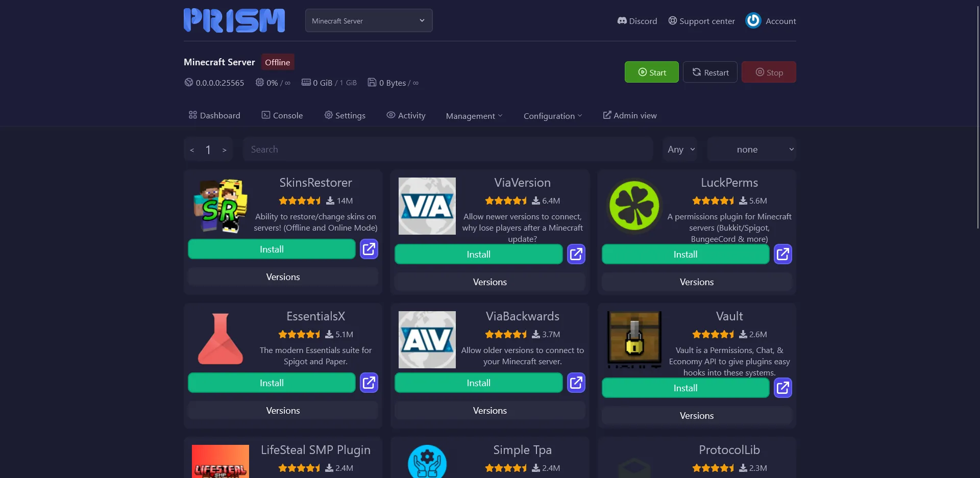The width and height of the screenshot is (980, 478).
Task: Open ViaBackwards external link icon
Action: [576, 383]
